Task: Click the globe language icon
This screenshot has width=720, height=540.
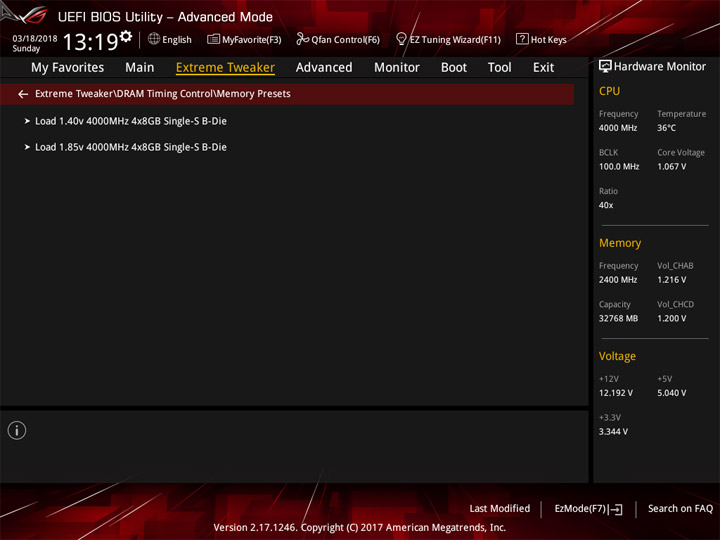Action: [154, 39]
